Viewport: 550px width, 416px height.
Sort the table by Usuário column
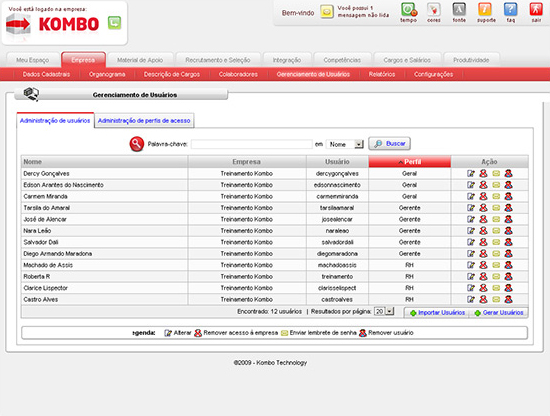337,162
